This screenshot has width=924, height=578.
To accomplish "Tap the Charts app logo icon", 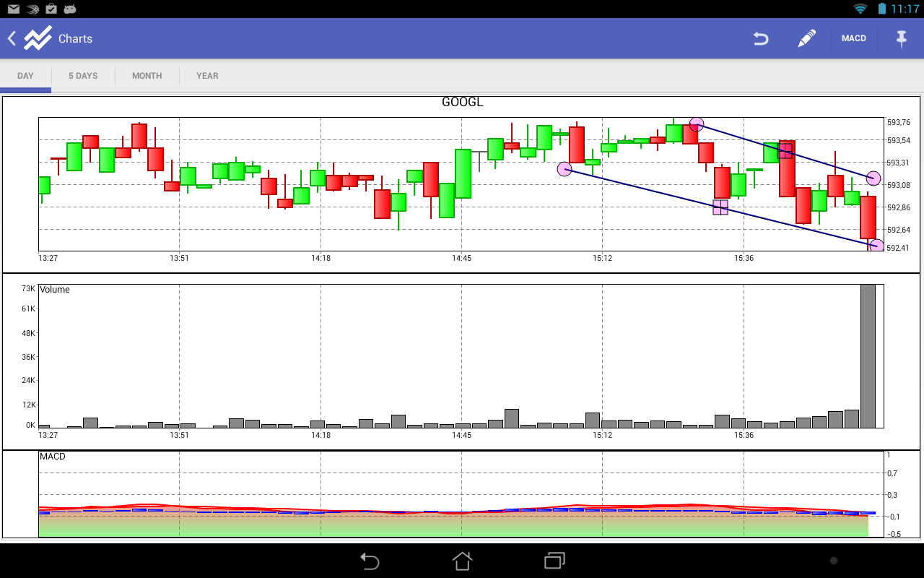I will [38, 38].
